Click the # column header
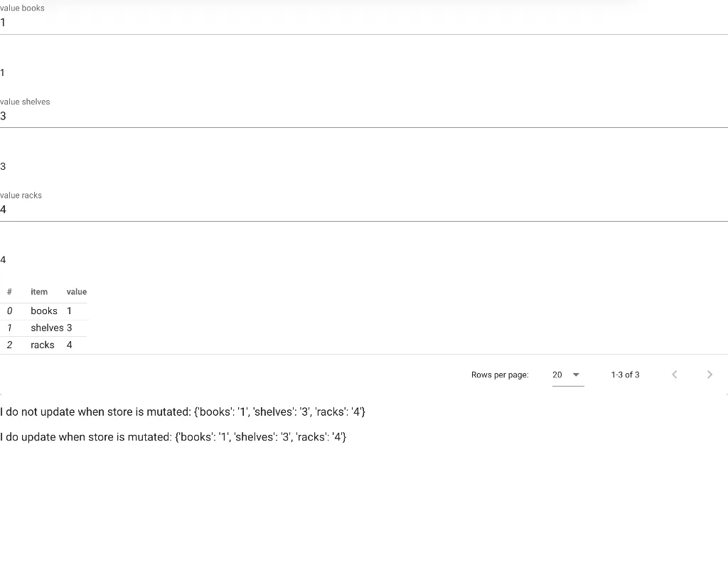Image resolution: width=728 pixels, height=582 pixels. [9, 292]
